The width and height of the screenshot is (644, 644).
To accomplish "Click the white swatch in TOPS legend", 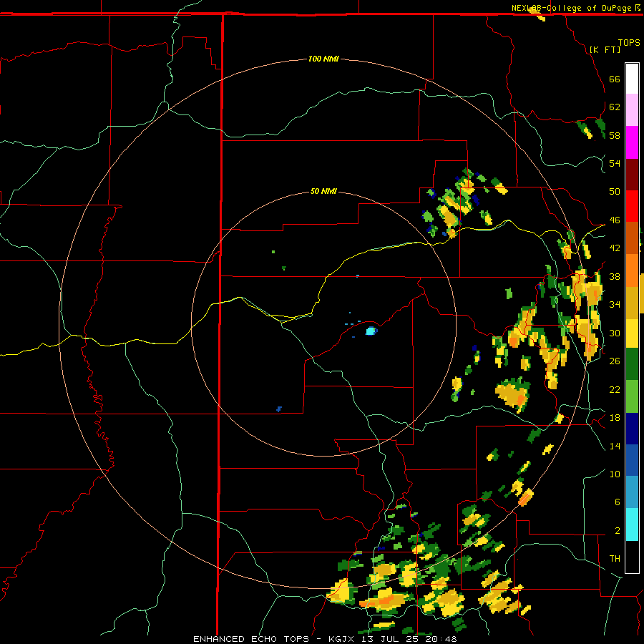I will [632, 79].
